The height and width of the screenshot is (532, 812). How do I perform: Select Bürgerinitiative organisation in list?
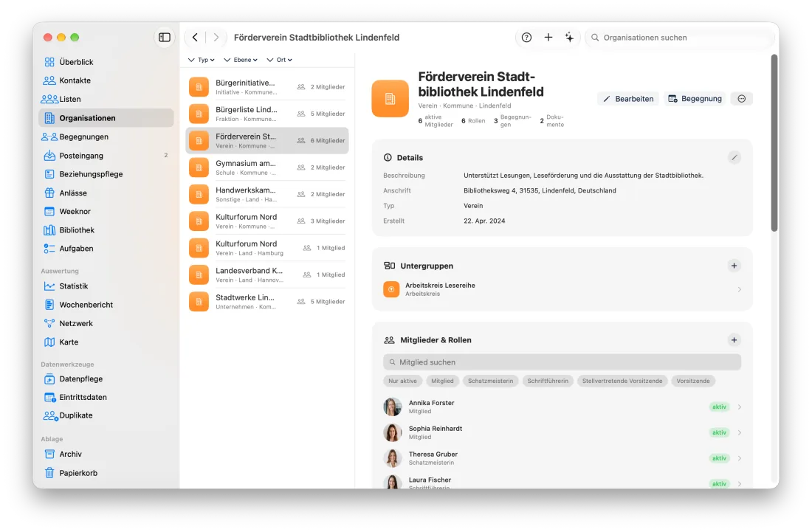(x=266, y=87)
